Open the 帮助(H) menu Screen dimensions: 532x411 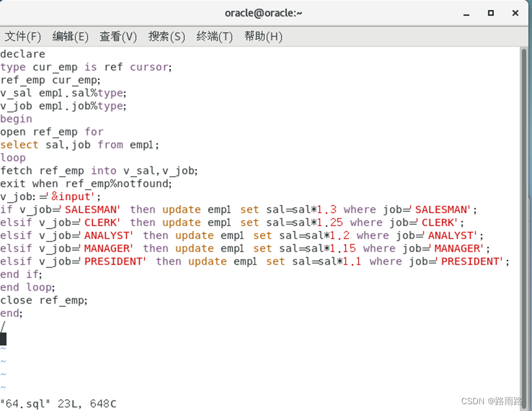tap(263, 37)
